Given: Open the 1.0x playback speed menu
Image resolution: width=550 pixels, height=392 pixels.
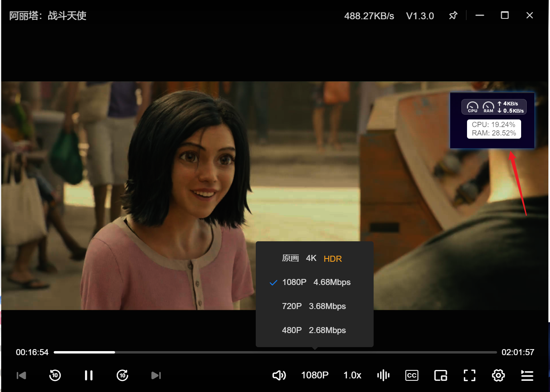Looking at the screenshot, I should tap(352, 375).
